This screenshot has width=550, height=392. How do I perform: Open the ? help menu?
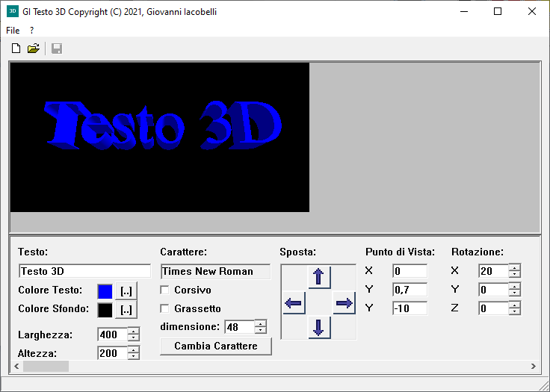pos(32,31)
